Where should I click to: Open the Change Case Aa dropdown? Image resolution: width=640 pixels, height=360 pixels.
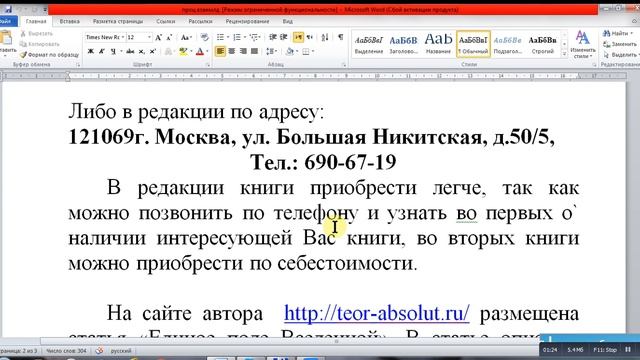click(x=186, y=38)
